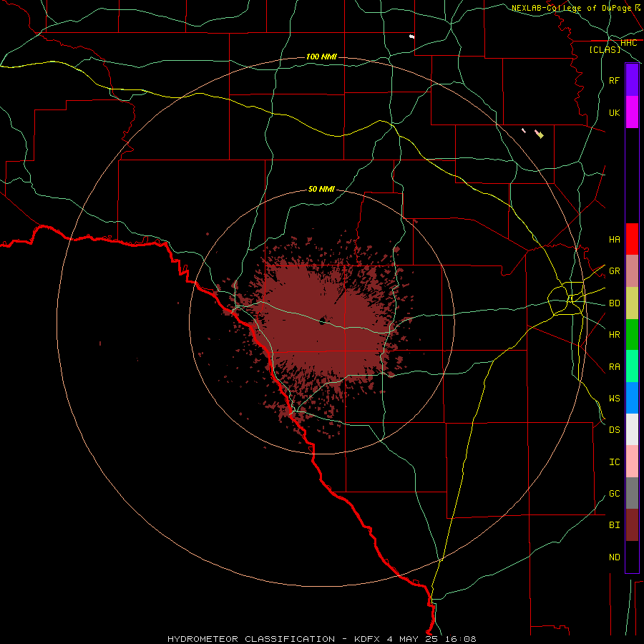
Task: Click the '16:08' time in the caption
Action: [462, 639]
